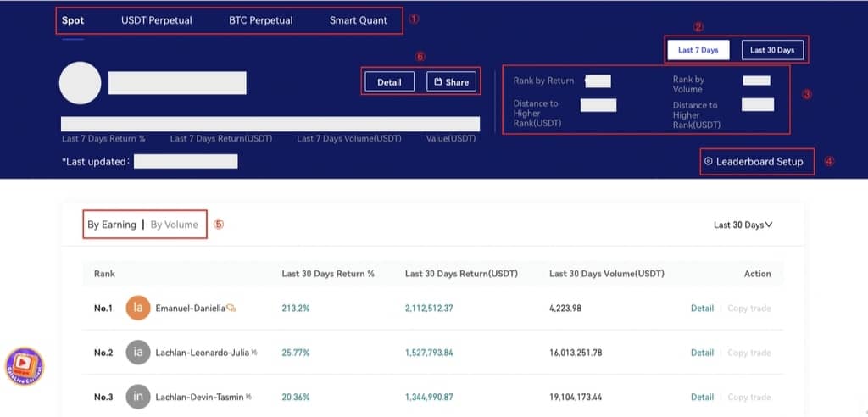
Task: Click Emanuel-Daniella's orange avatar icon
Action: coord(138,309)
